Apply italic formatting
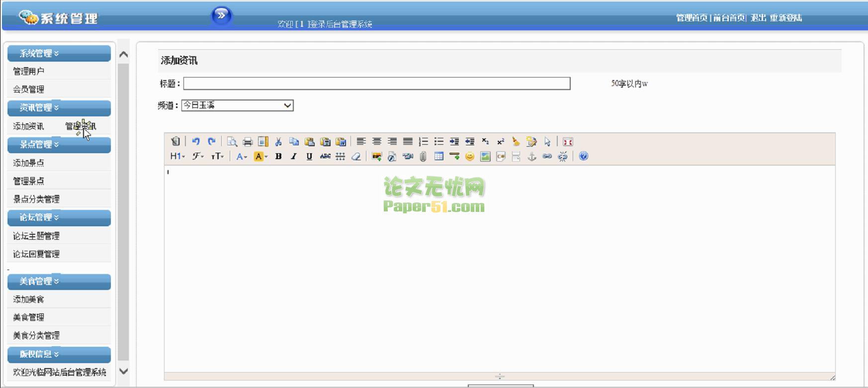 [x=294, y=156]
